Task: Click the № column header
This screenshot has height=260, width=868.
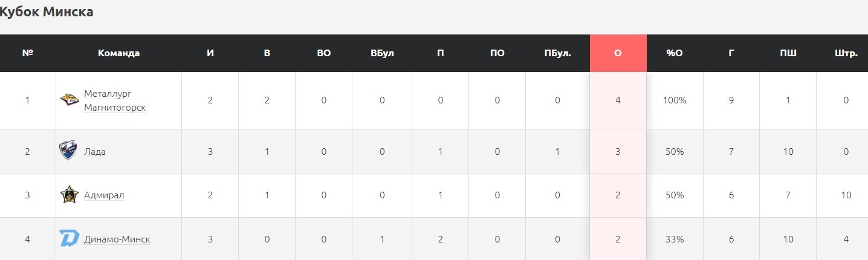Action: click(x=27, y=53)
